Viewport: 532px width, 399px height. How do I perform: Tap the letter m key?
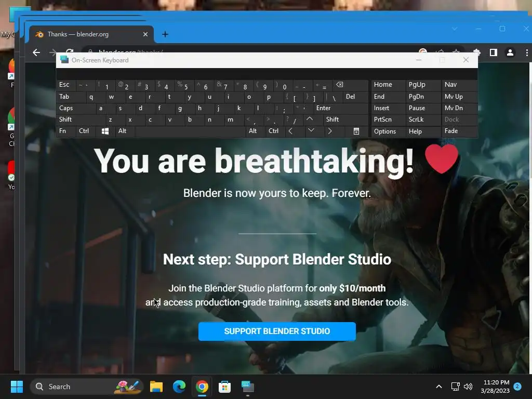pos(234,119)
